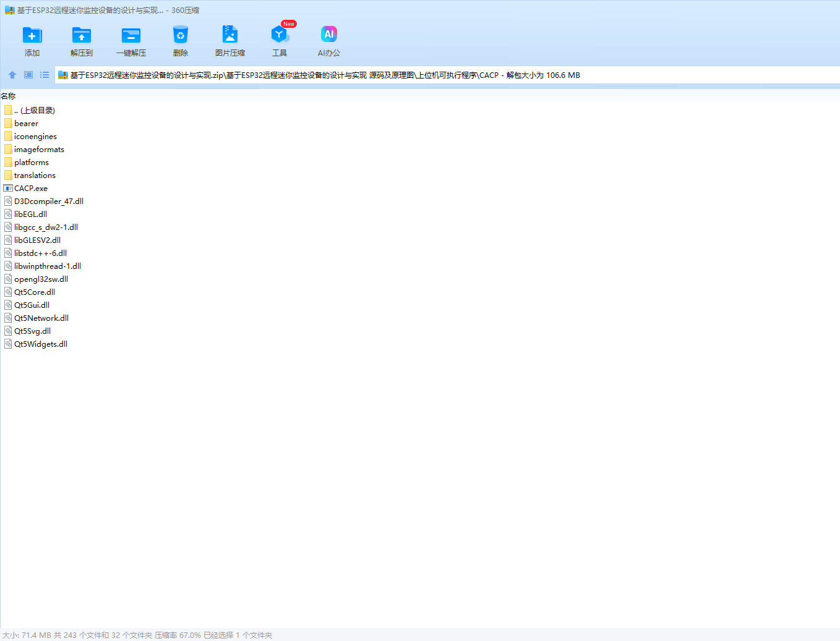Click the Qt5Network.dll file icon

[x=8, y=318]
